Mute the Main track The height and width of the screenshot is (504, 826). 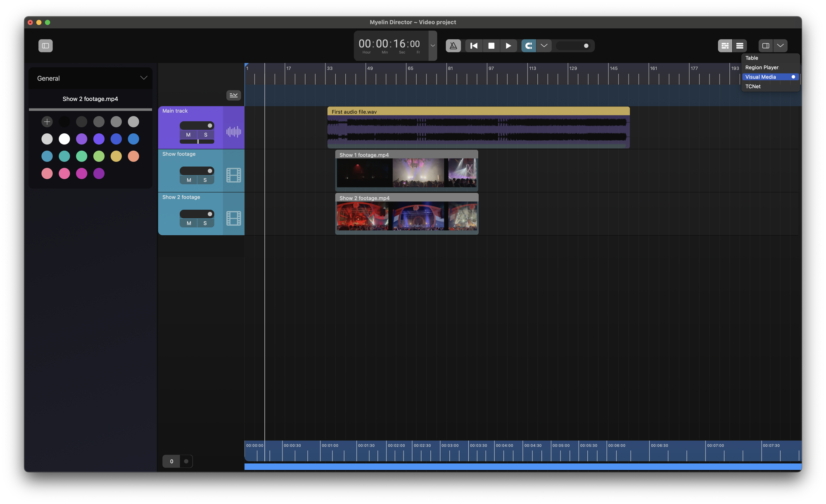click(x=188, y=135)
